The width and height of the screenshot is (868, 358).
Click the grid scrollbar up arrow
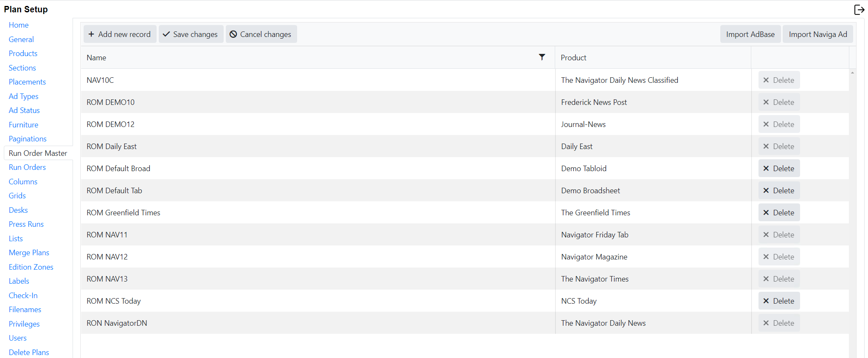coord(852,73)
